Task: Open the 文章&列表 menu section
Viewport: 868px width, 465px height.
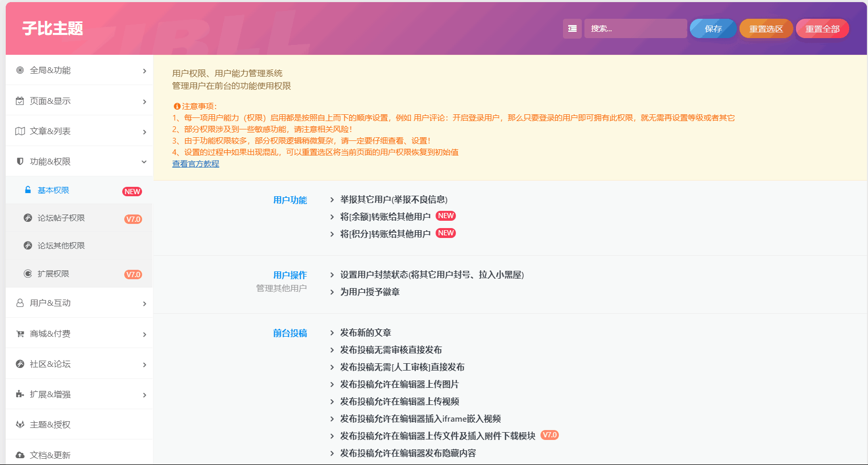Action: tap(79, 131)
